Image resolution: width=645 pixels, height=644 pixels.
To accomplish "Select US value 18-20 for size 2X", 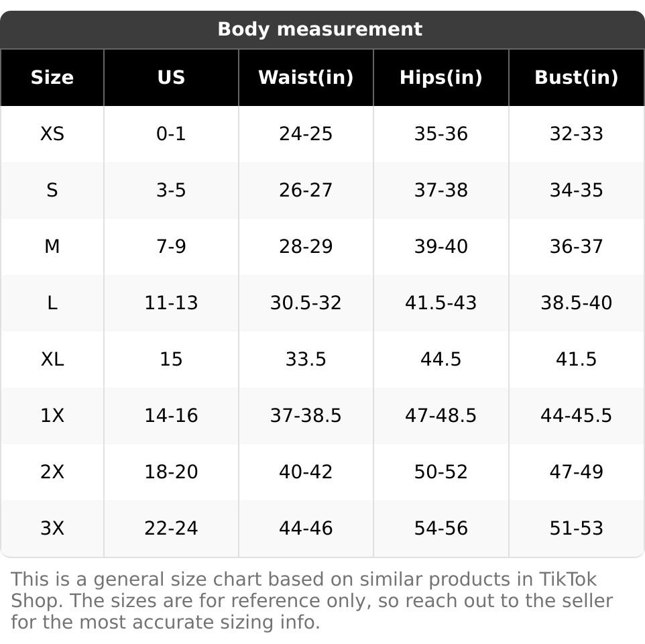I will 171,472.
